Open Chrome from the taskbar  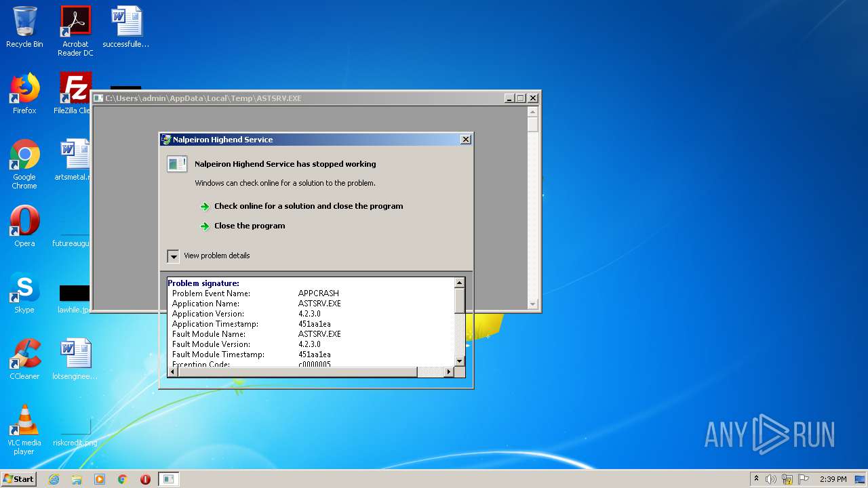coord(123,479)
